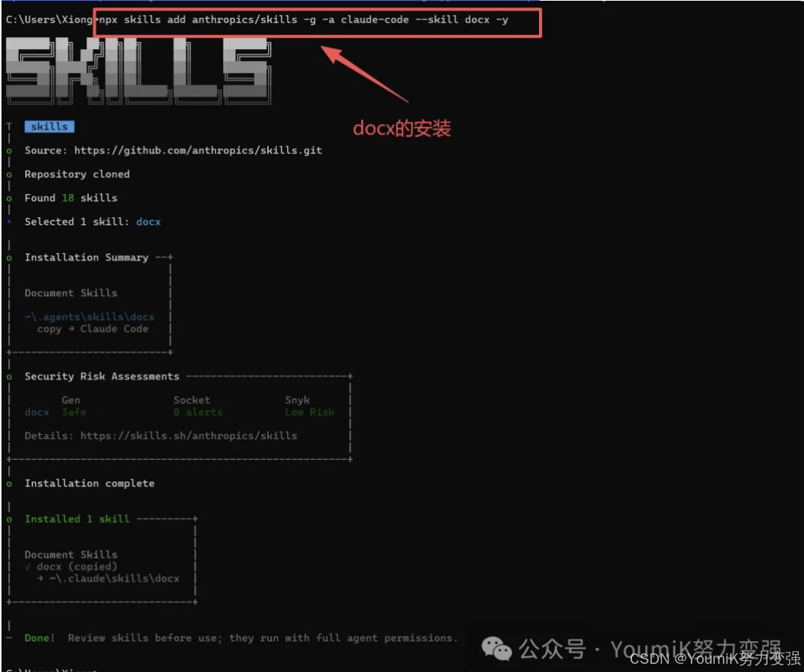Click the green 'Safe' rating
The width and height of the screenshot is (804, 672).
pos(74,412)
